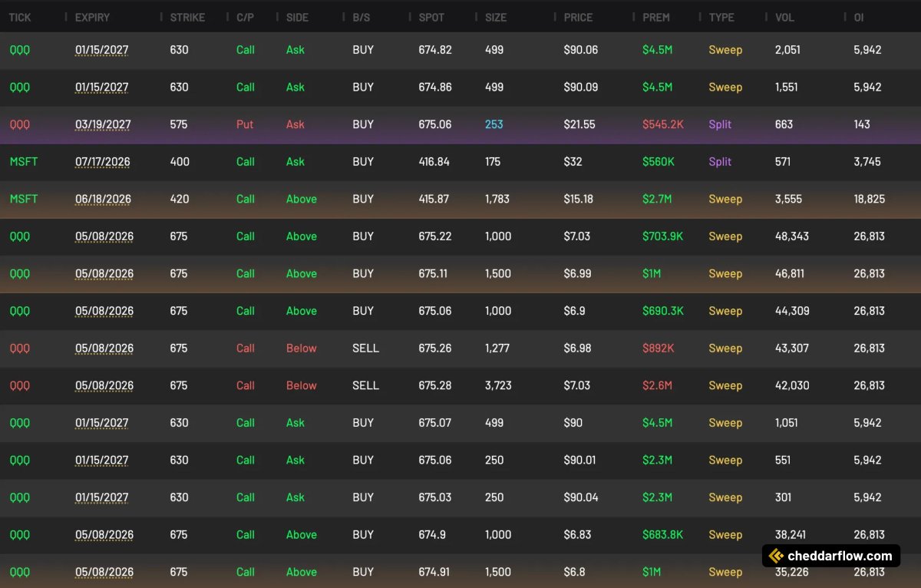The image size is (921, 588).
Task: Click the open interest value 143
Action: pyautogui.click(x=862, y=124)
